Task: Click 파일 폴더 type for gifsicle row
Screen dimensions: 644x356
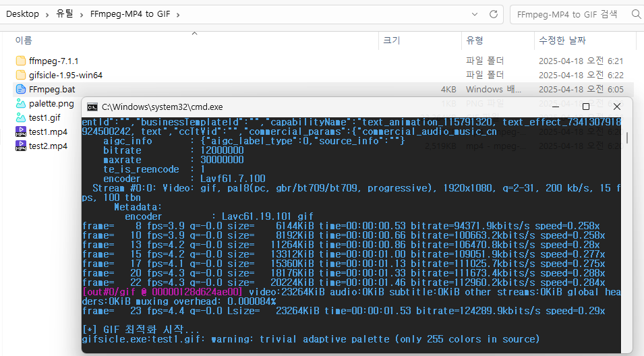Action: tap(485, 75)
